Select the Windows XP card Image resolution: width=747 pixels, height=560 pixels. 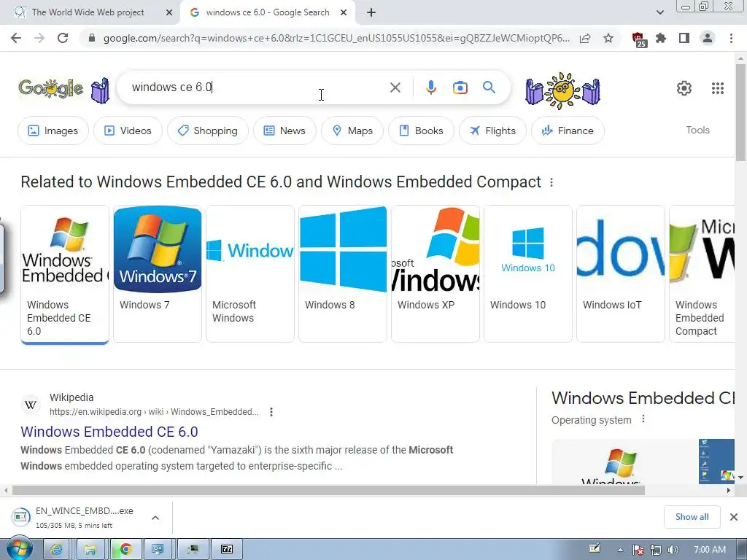pyautogui.click(x=436, y=274)
